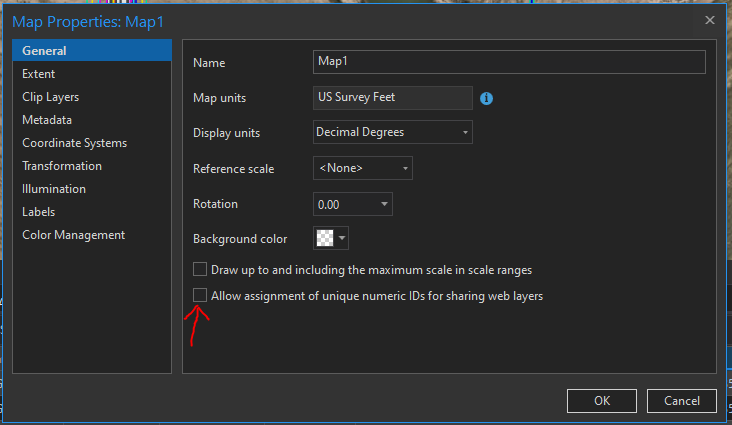Viewport: 732px width, 425px height.
Task: Switch to the Labels tab
Action: (x=39, y=212)
